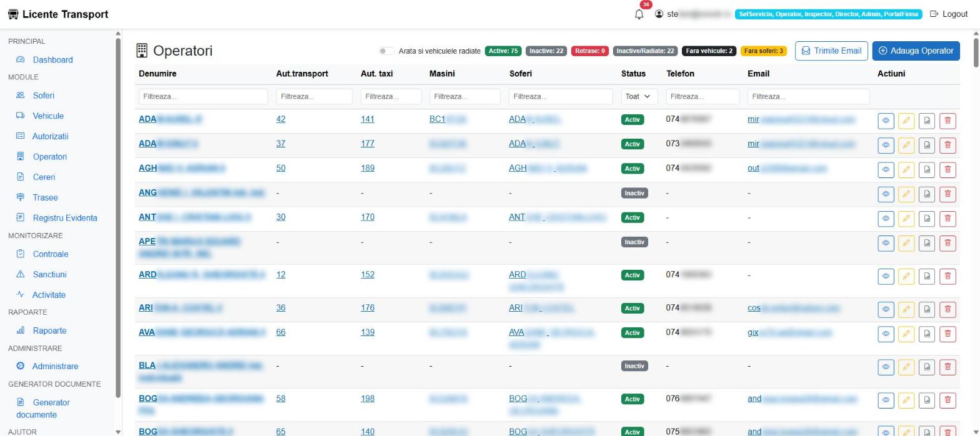This screenshot has height=436, width=980.
Task: View the AGH operator with the eye icon
Action: click(886, 169)
